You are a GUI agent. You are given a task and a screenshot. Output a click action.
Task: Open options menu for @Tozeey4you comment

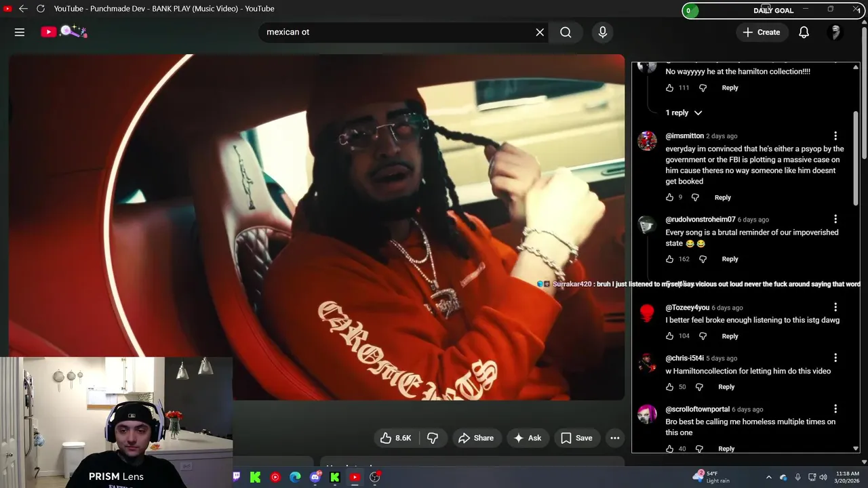point(835,307)
